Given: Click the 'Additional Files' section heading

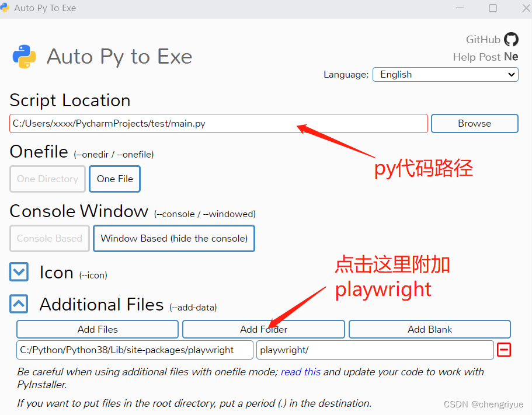Looking at the screenshot, I should (x=102, y=304).
